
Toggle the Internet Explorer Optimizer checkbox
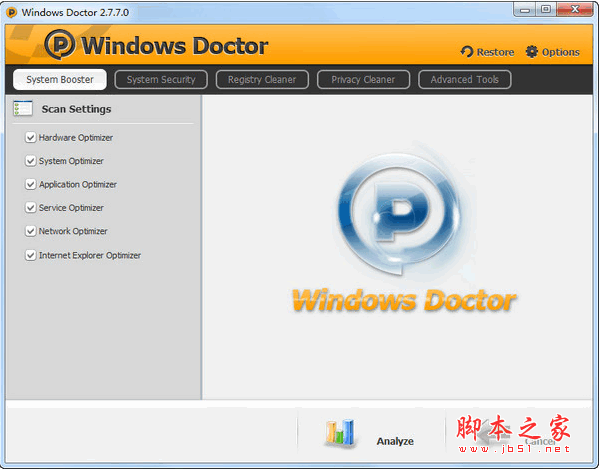pyautogui.click(x=31, y=255)
